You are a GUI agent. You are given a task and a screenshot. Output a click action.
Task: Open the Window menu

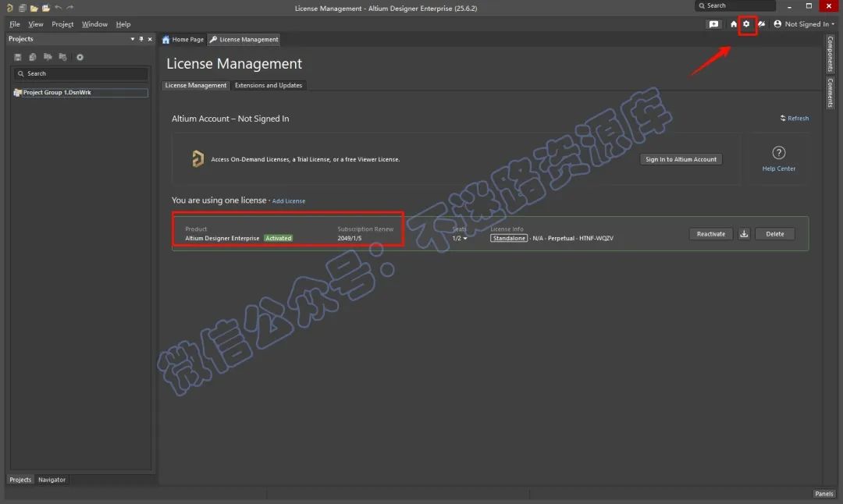(x=94, y=24)
